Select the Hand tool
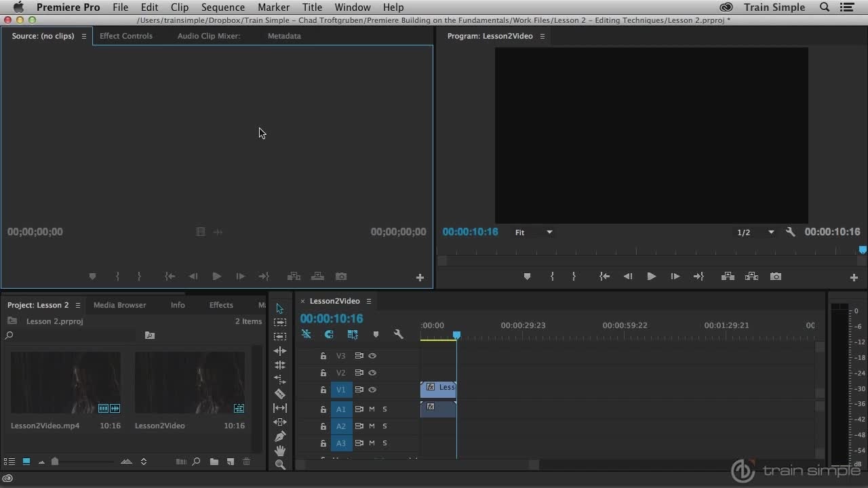Screen dimensions: 868x488 279,451
